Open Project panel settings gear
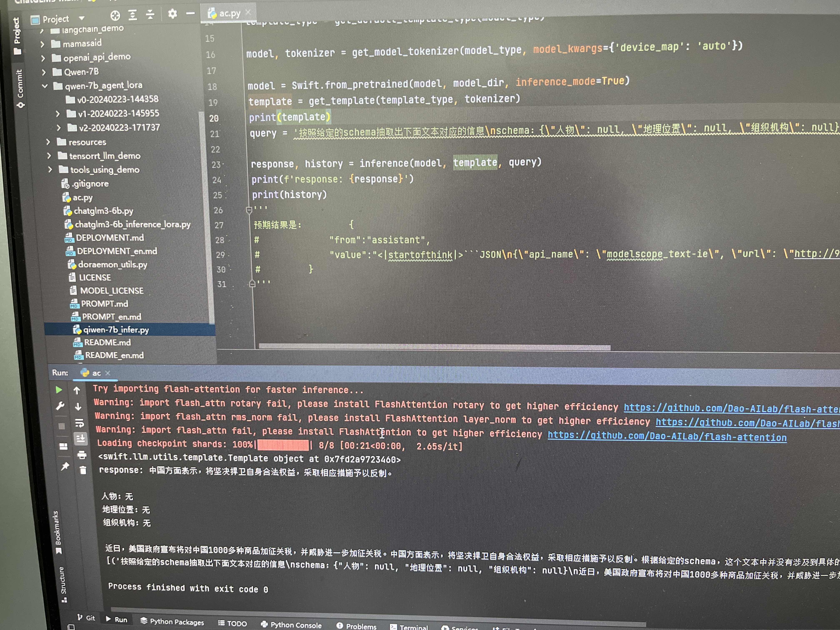The width and height of the screenshot is (840, 630). [x=172, y=14]
